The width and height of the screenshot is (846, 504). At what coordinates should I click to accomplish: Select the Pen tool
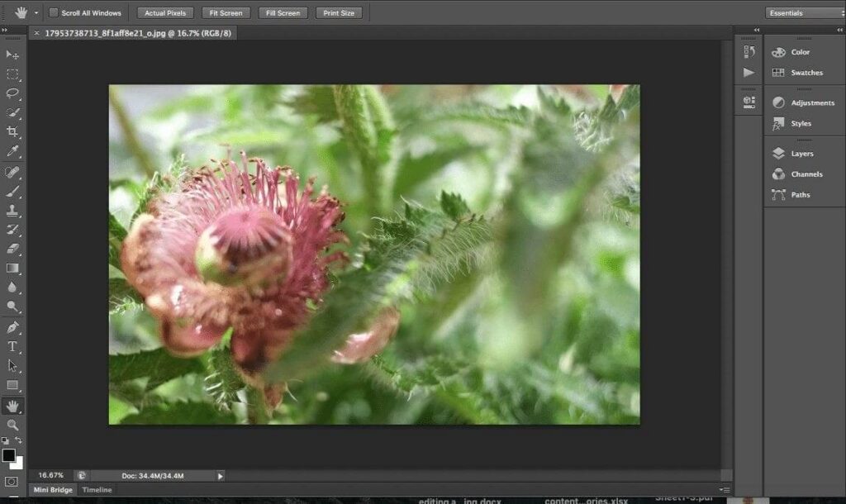coord(12,326)
